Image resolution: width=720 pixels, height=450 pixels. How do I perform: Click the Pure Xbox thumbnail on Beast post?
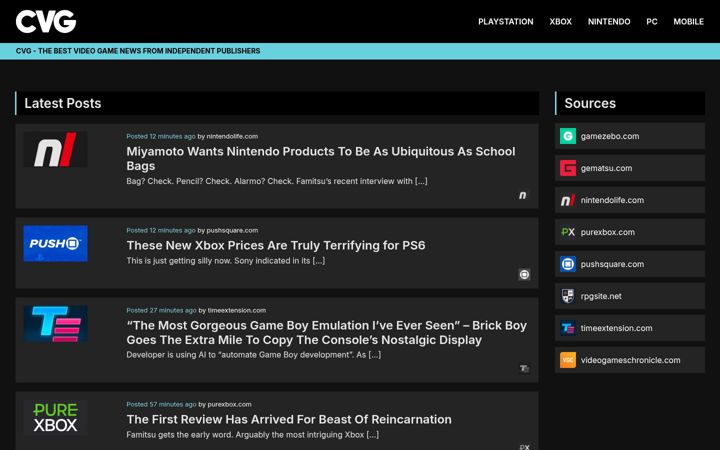tap(56, 417)
